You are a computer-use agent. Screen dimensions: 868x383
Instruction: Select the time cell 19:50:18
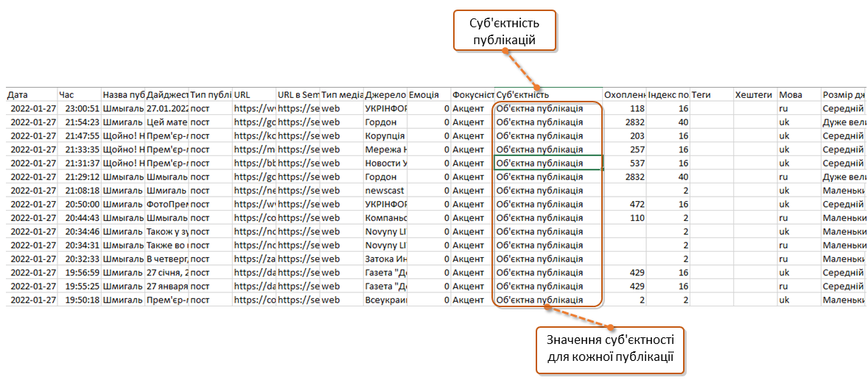pyautogui.click(x=79, y=300)
